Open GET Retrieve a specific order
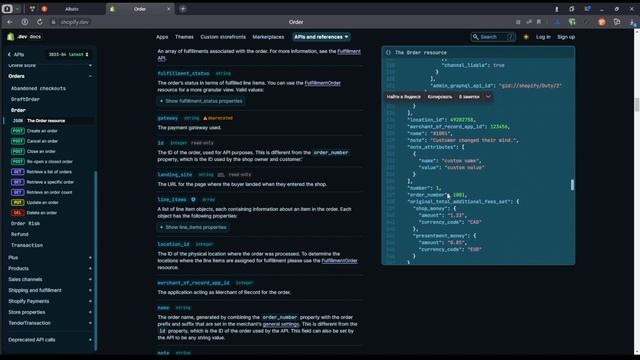Image resolution: width=640 pixels, height=360 pixels. pos(42,182)
